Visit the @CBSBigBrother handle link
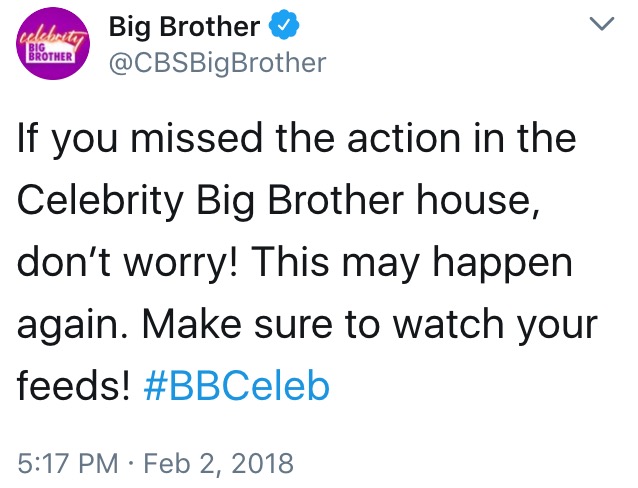 (218, 63)
